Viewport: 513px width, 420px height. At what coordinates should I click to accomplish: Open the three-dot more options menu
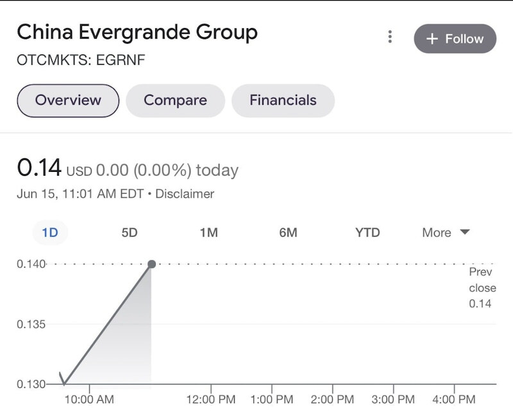click(x=390, y=37)
